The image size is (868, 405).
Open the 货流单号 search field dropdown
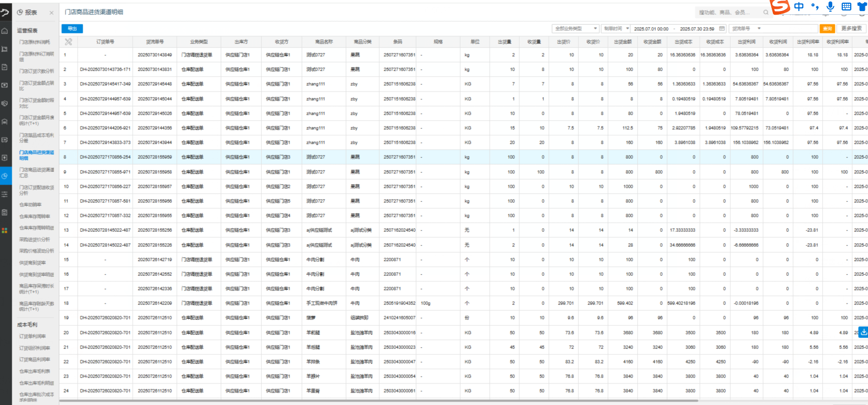coord(759,28)
